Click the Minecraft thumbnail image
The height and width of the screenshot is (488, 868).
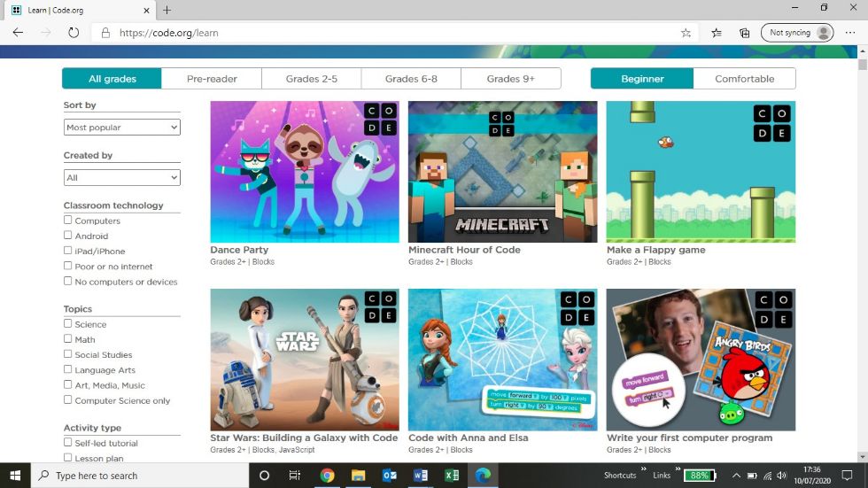pyautogui.click(x=503, y=172)
